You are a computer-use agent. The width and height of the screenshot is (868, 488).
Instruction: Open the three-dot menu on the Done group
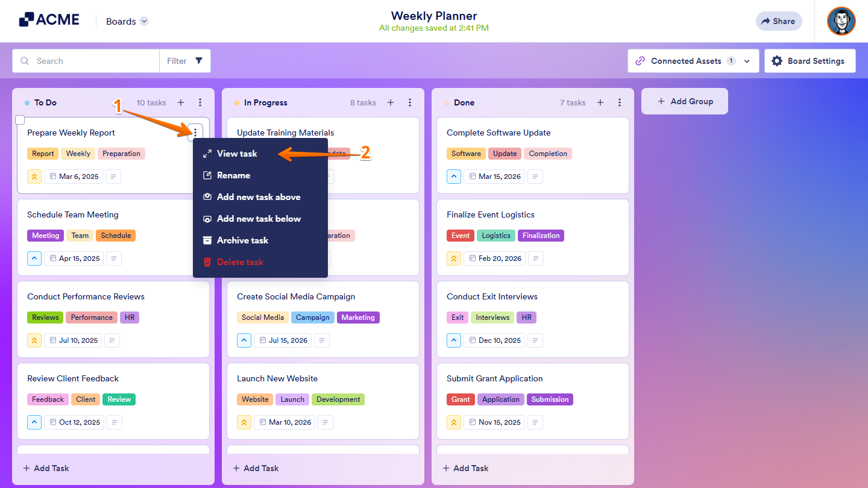pos(620,102)
